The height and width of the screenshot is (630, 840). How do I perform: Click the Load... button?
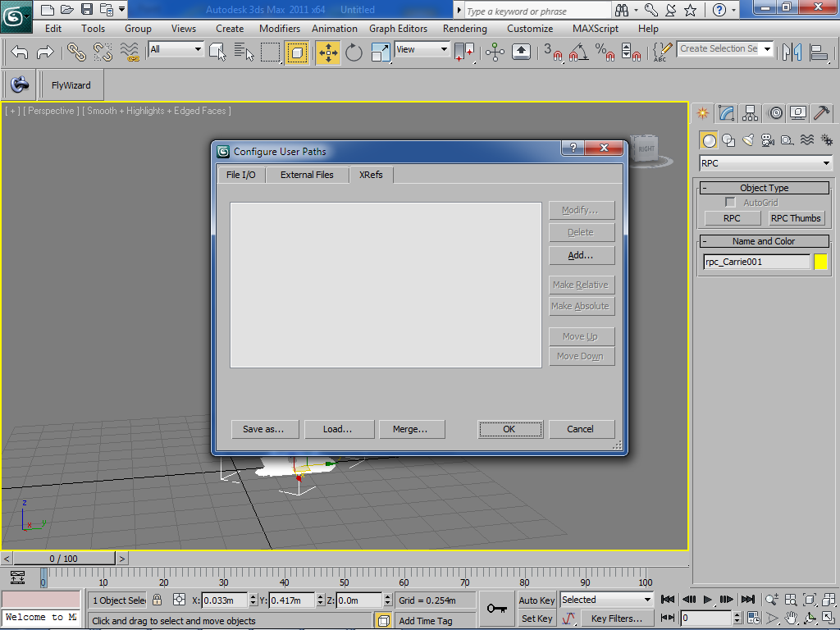tap(339, 429)
